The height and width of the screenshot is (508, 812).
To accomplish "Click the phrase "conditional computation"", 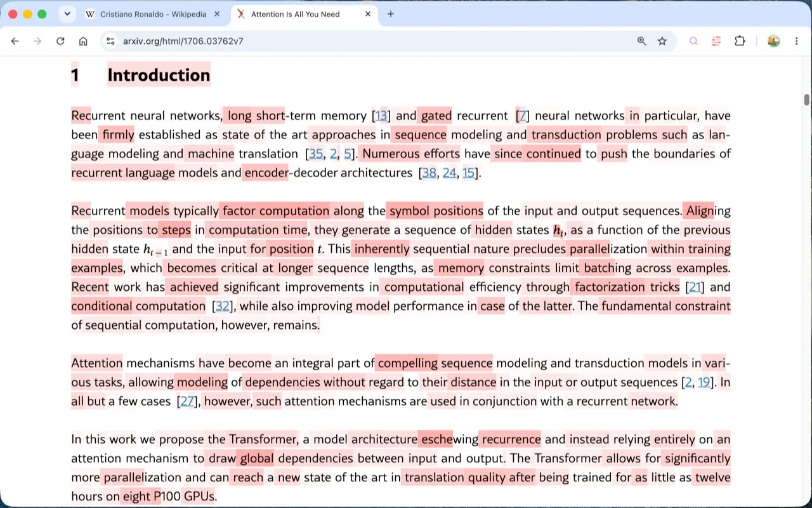I will (x=138, y=306).
